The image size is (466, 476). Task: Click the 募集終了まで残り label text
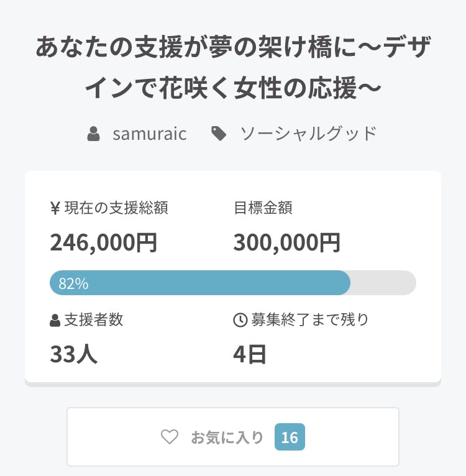coord(309,320)
